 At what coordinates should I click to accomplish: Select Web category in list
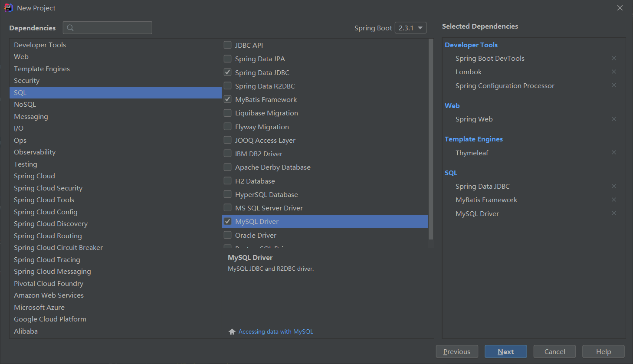[x=115, y=57]
